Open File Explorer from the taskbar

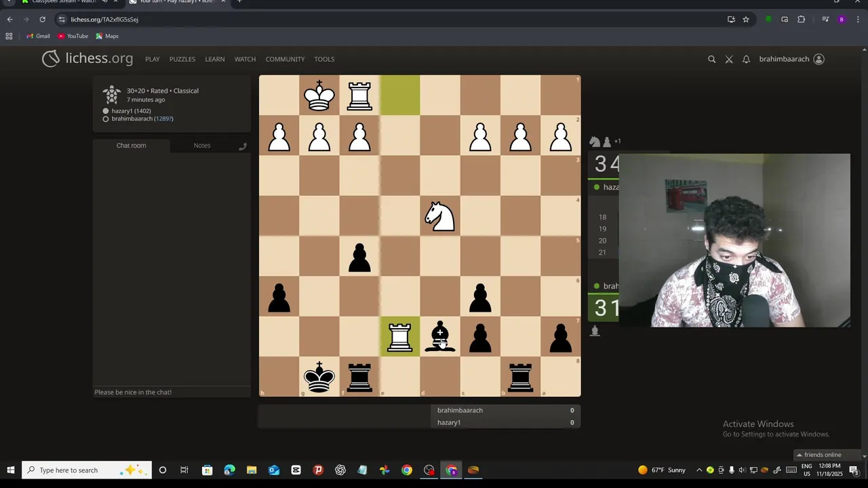[252, 470]
